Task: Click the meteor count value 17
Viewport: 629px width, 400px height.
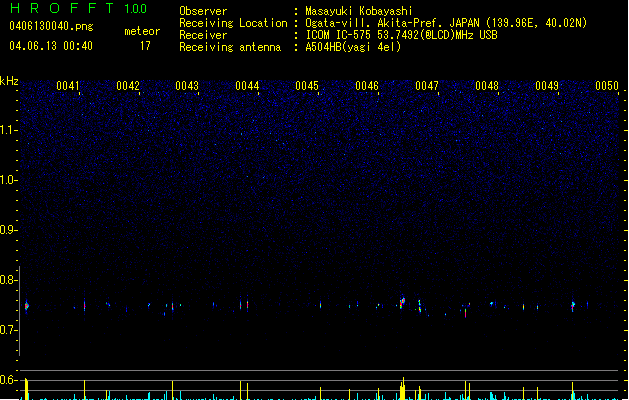Action: [x=145, y=46]
